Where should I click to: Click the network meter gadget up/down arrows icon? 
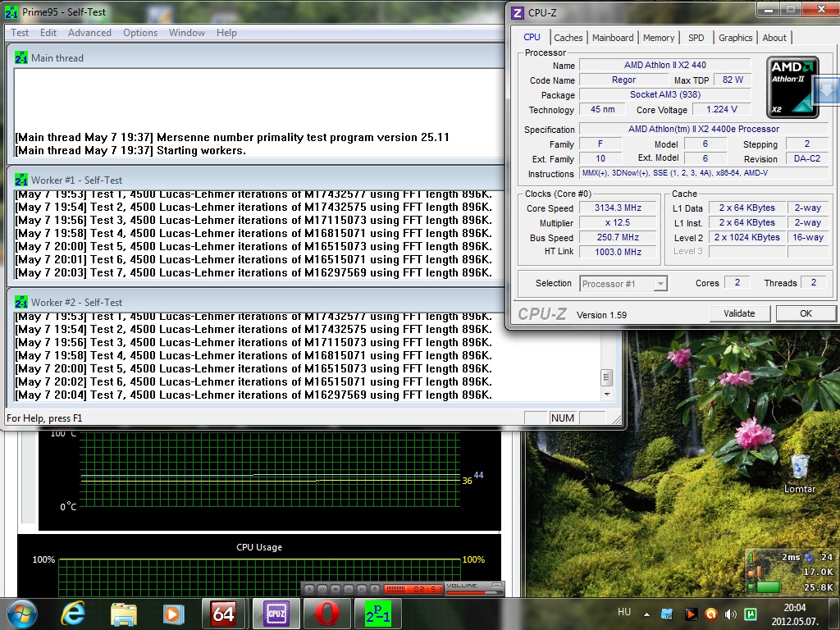coord(751,558)
